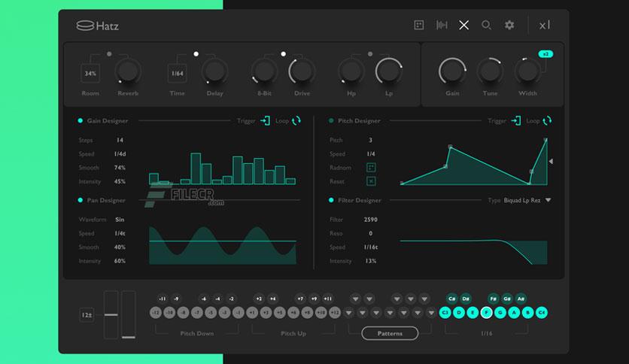Click the Patterns button
This screenshot has width=629, height=364.
click(x=390, y=333)
